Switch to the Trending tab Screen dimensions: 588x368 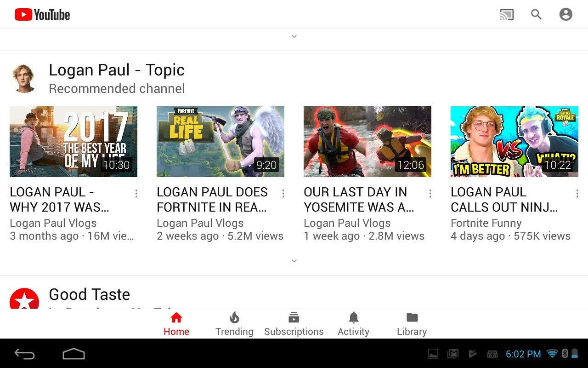point(234,324)
